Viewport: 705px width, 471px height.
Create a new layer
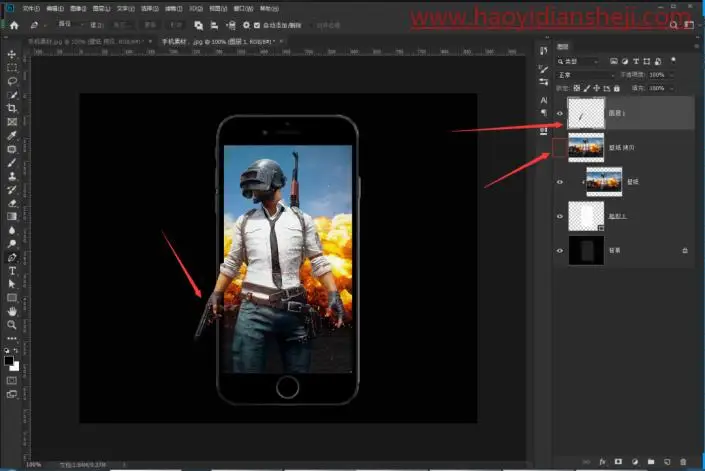click(667, 462)
